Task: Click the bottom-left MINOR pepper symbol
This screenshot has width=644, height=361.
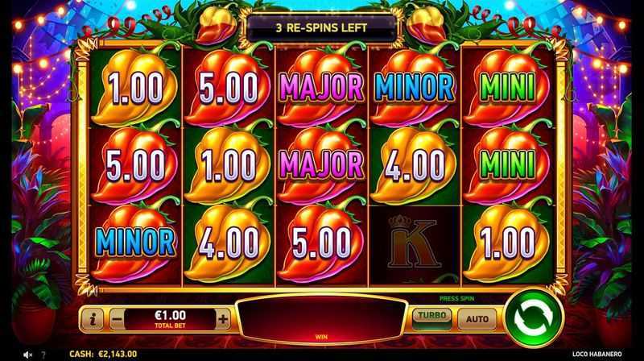Action: click(135, 243)
